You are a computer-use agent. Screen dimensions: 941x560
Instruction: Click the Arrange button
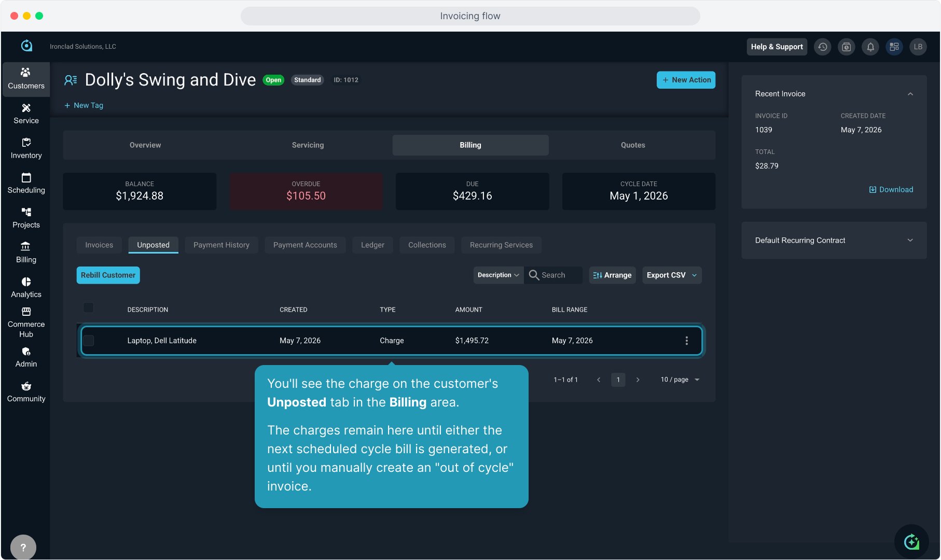point(612,275)
